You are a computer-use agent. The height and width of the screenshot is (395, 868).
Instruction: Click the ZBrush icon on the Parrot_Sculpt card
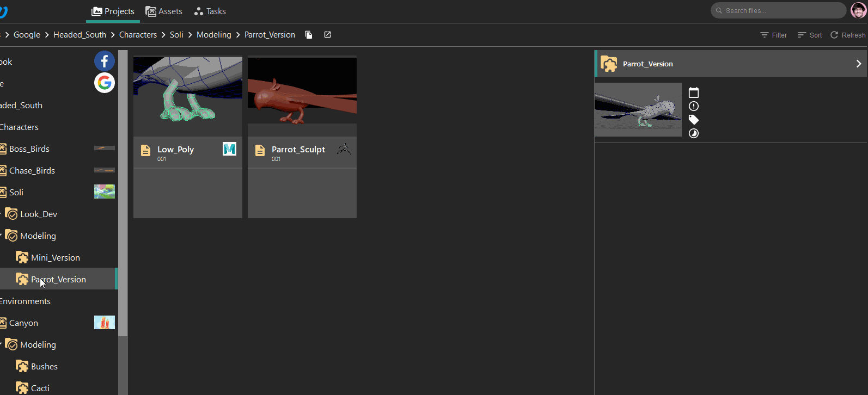pos(344,149)
